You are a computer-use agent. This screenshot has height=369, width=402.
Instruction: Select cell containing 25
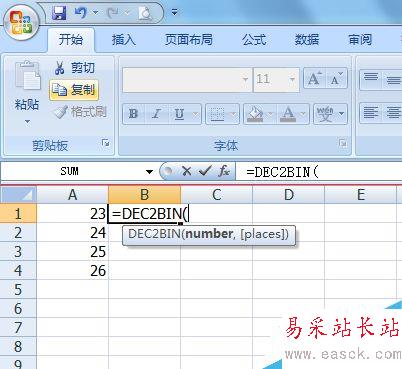click(72, 251)
